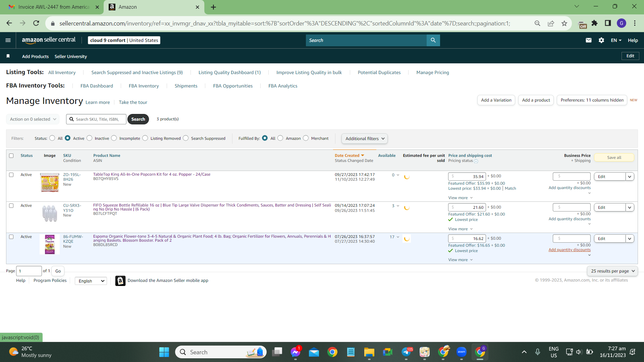The width and height of the screenshot is (644, 362).
Task: Open the Mail app in the taskbar
Action: tap(314, 352)
